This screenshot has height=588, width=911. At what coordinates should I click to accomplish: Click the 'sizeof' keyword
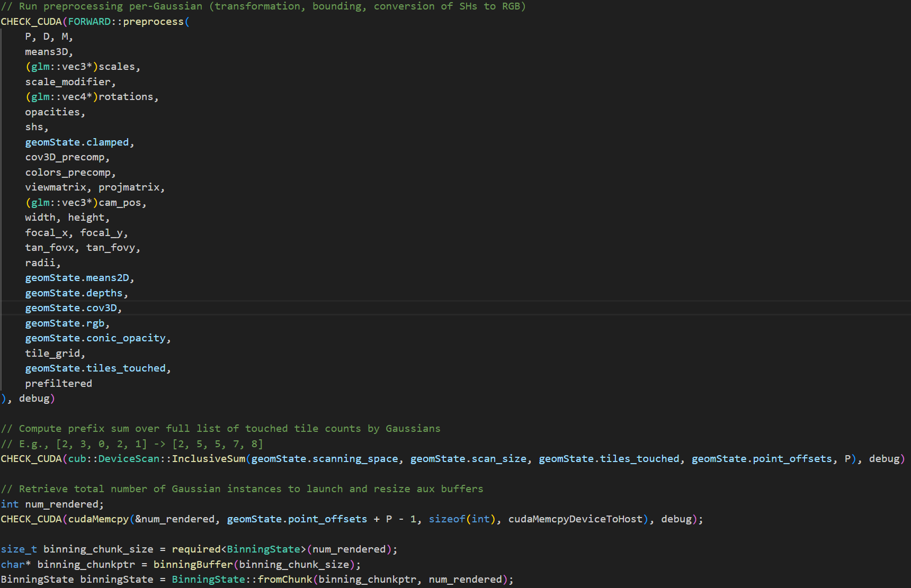(447, 519)
